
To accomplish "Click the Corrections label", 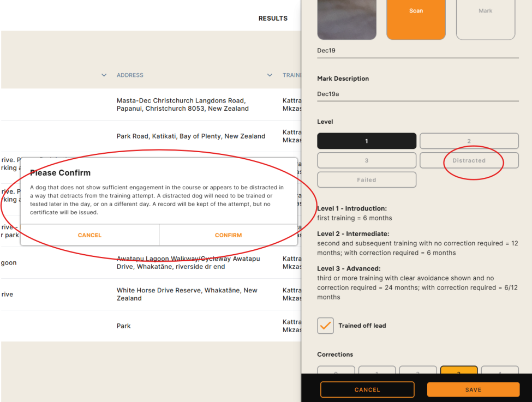I will click(335, 355).
